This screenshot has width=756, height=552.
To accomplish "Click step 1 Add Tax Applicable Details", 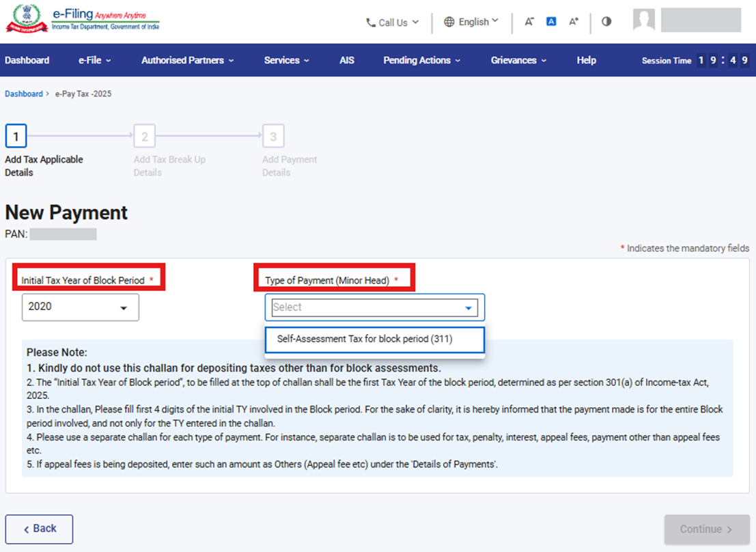I will click(16, 137).
